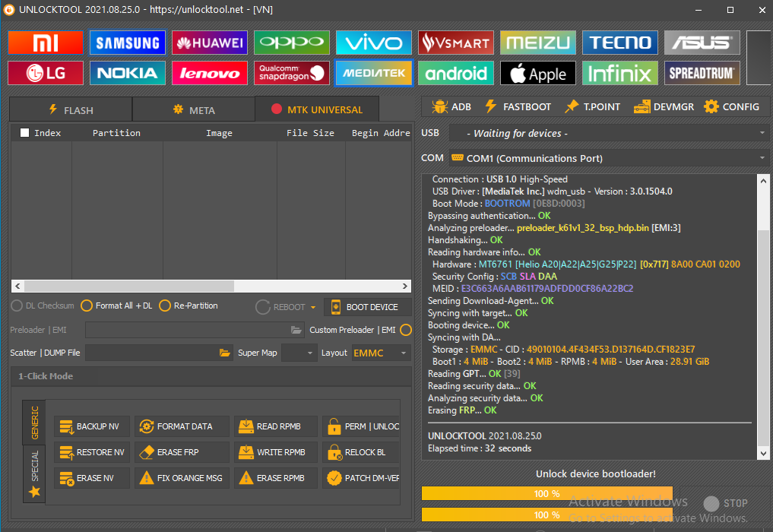Click the lower 100 % progress bar
Screen dimensions: 773x532
tap(547, 515)
